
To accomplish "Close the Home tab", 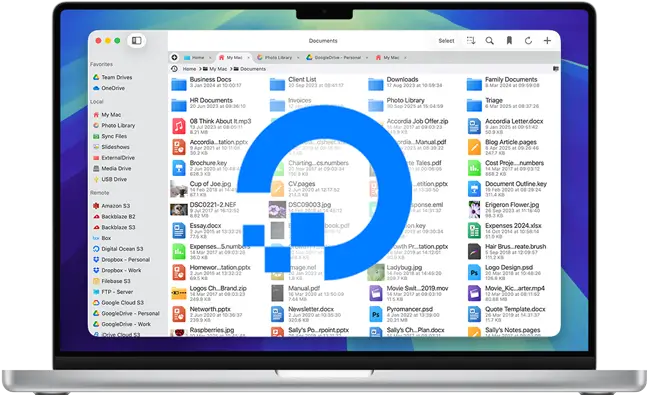I will (x=210, y=57).
